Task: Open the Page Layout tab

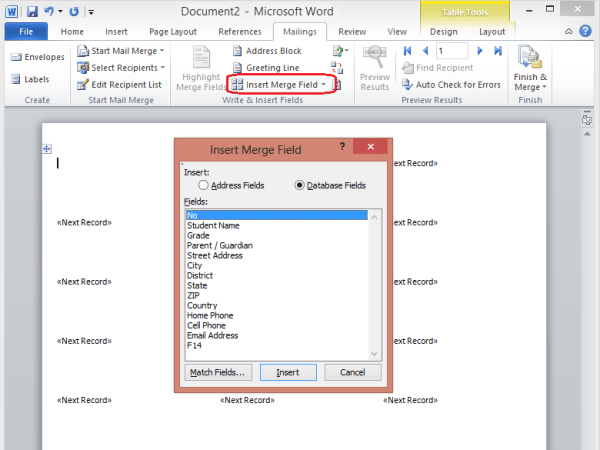Action: tap(173, 32)
